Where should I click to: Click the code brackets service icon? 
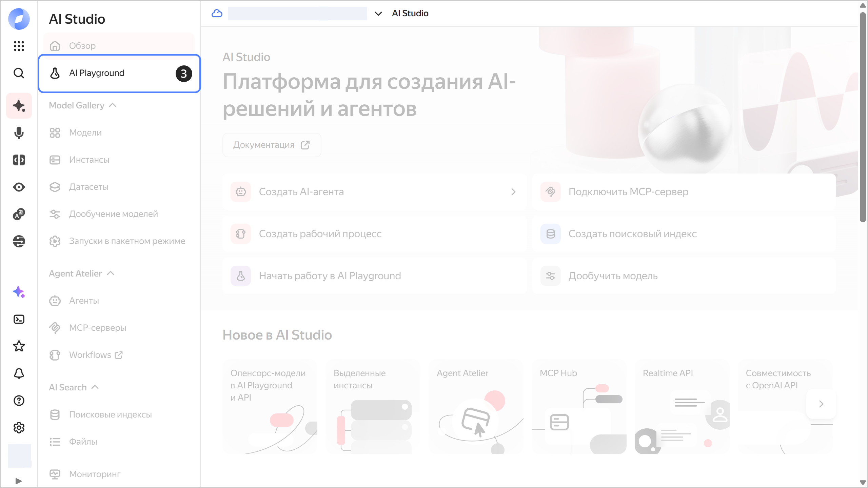click(x=19, y=160)
